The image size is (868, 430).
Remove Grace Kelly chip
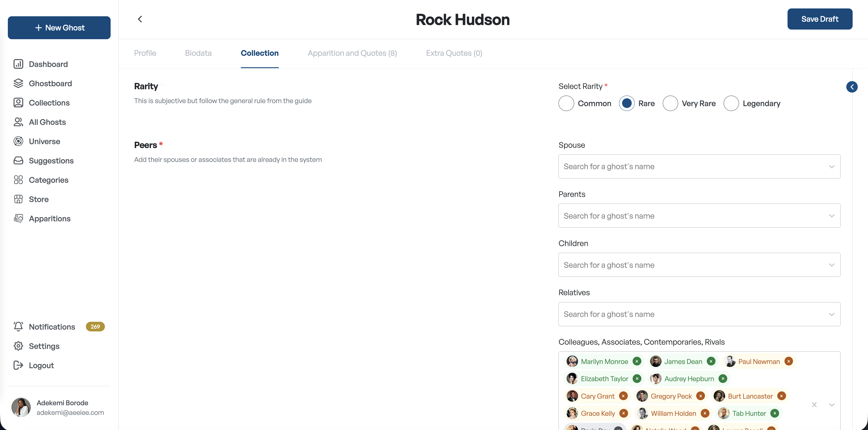pyautogui.click(x=624, y=413)
